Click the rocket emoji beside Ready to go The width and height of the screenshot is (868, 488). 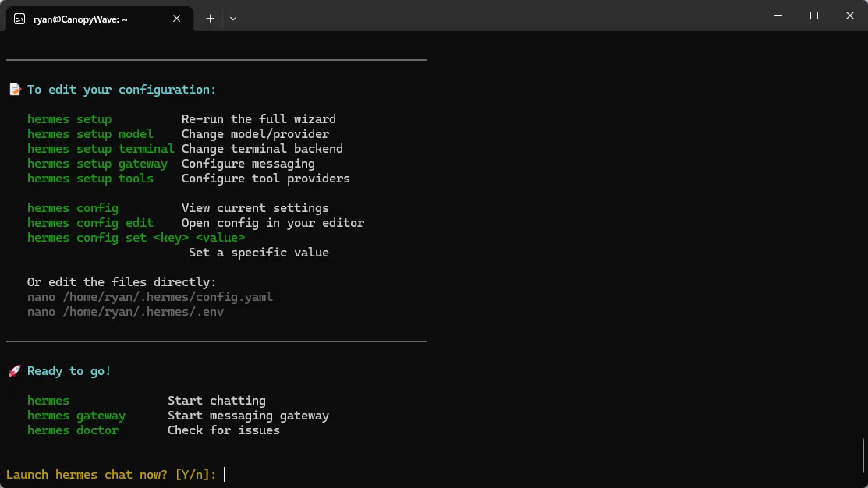click(15, 371)
